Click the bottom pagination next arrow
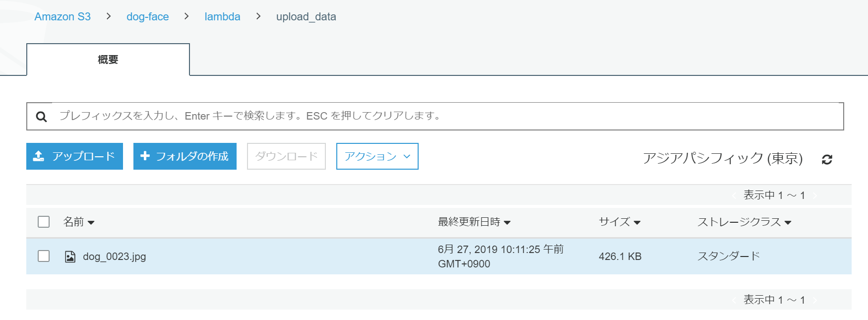The image size is (868, 320). point(815,300)
